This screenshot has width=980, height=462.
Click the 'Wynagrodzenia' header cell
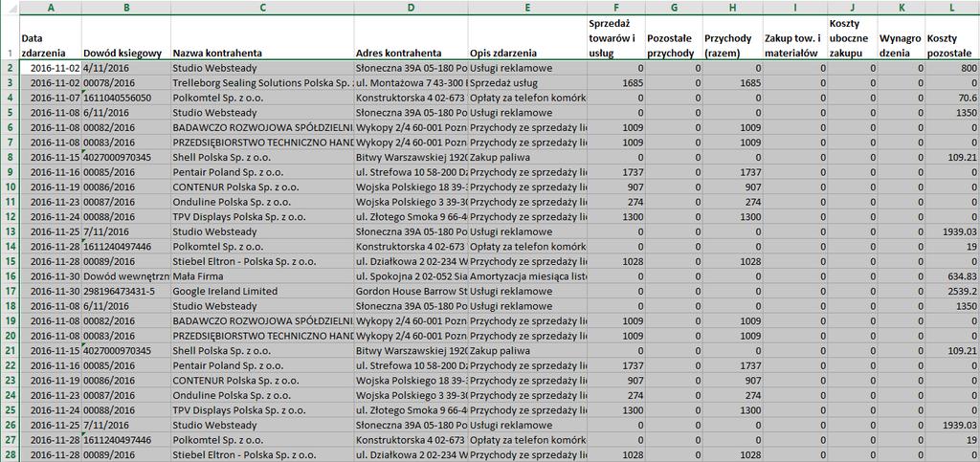902,37
